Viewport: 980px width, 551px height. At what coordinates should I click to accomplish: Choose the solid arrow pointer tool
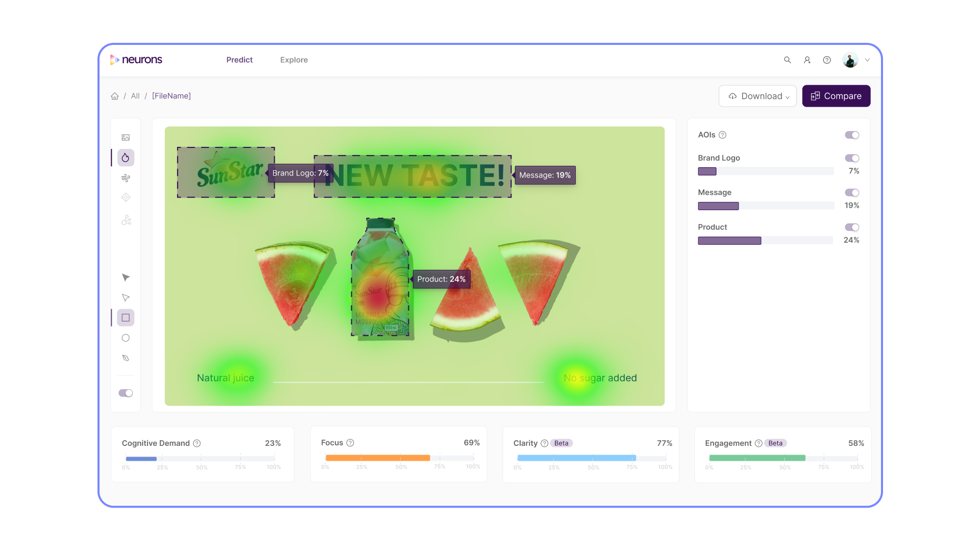[x=126, y=278]
